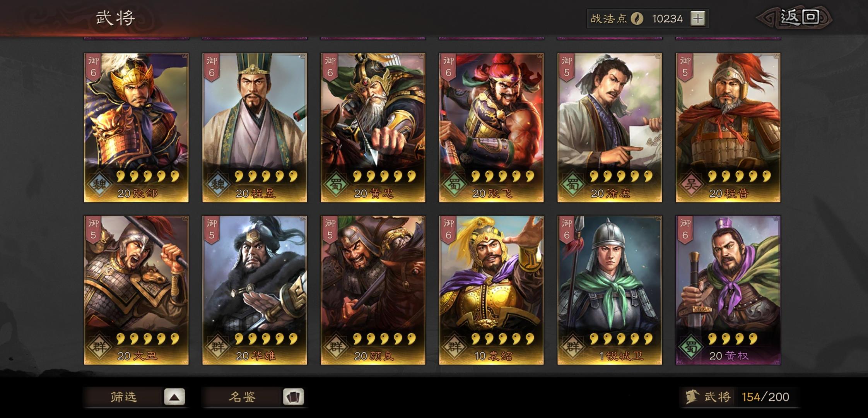
Task: Click the 御 6 cost tag on 袁绍
Action: click(x=448, y=230)
